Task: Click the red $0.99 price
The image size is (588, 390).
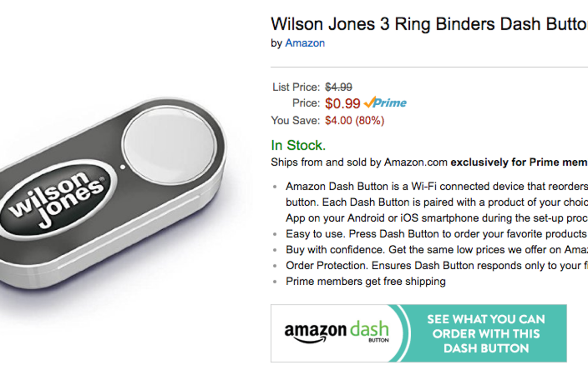Action: (342, 103)
